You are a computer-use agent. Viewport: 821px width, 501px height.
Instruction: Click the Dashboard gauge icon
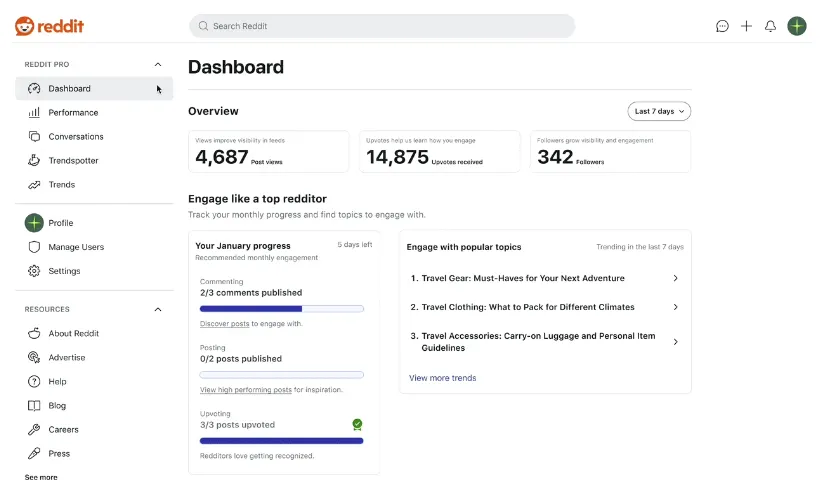[34, 88]
